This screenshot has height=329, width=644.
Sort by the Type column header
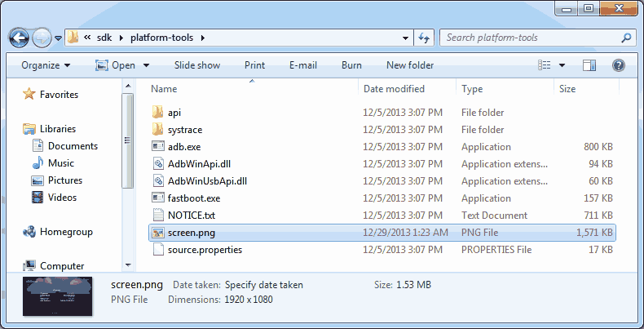click(x=472, y=89)
